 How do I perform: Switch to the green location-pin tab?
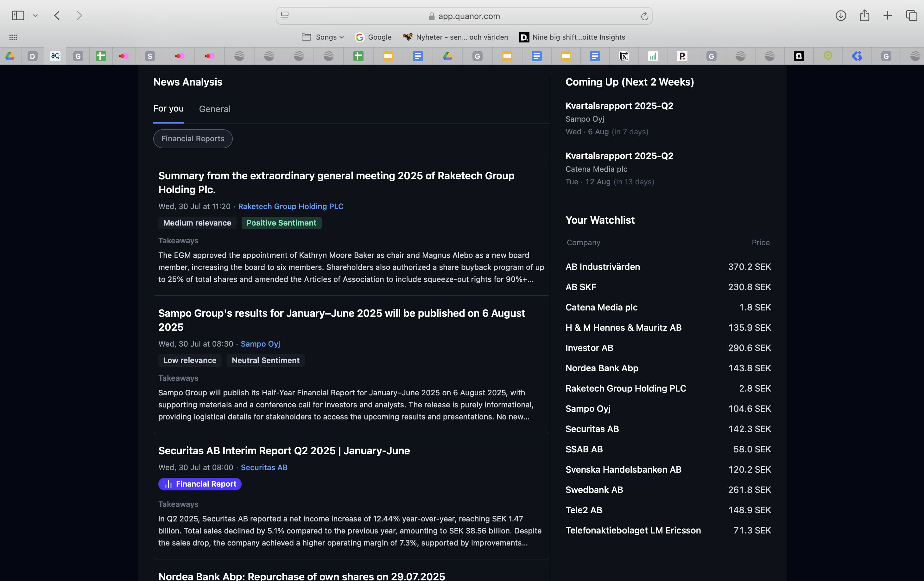click(x=828, y=56)
